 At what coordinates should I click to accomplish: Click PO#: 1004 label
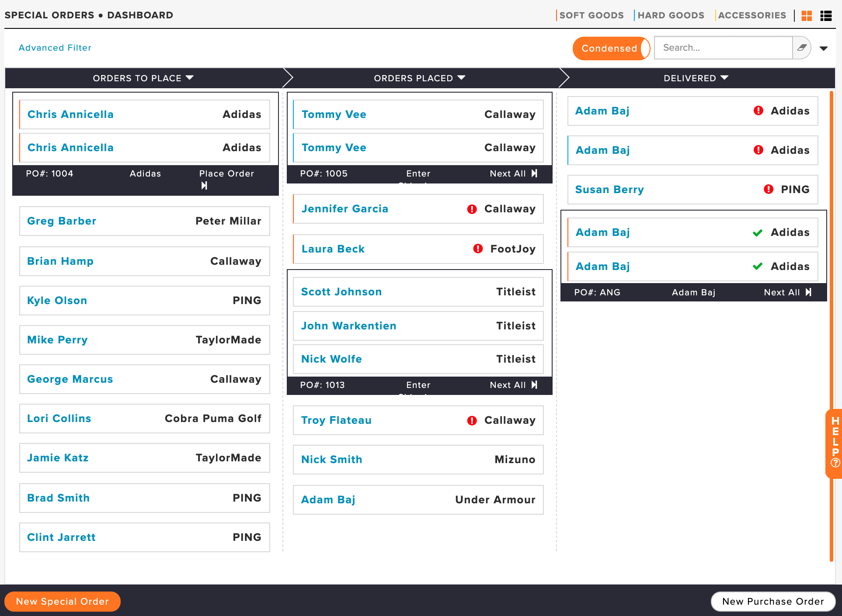[x=49, y=173]
